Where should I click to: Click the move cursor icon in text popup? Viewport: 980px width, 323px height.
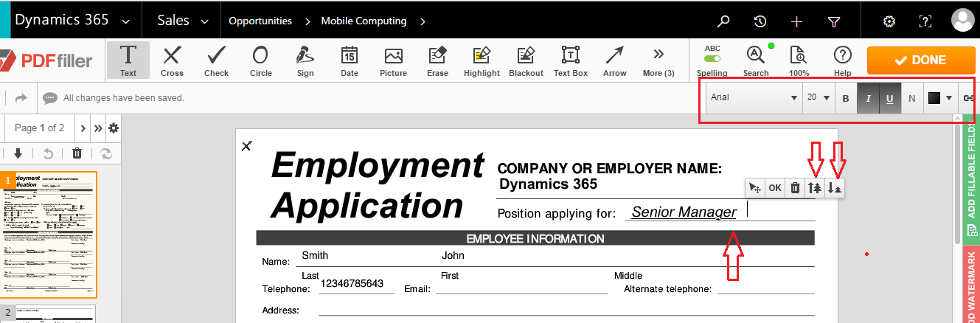click(x=755, y=188)
